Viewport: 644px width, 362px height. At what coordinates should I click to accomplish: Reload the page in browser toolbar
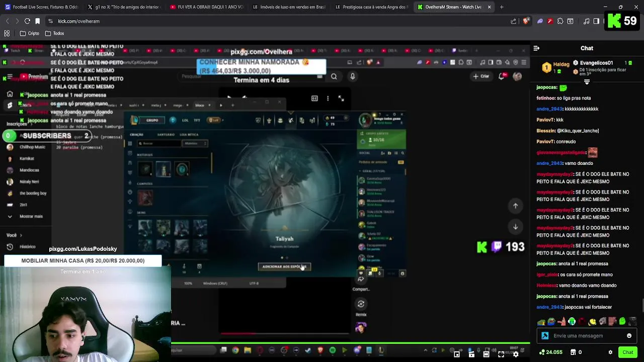point(27,21)
